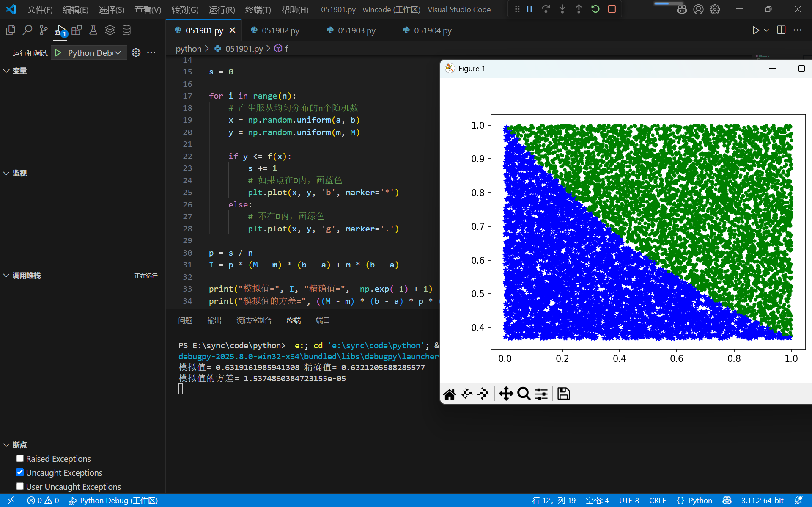Viewport: 812px width, 507px height.
Task: Select the matplotlib zoom-to-rectangle tool
Action: coord(524,394)
